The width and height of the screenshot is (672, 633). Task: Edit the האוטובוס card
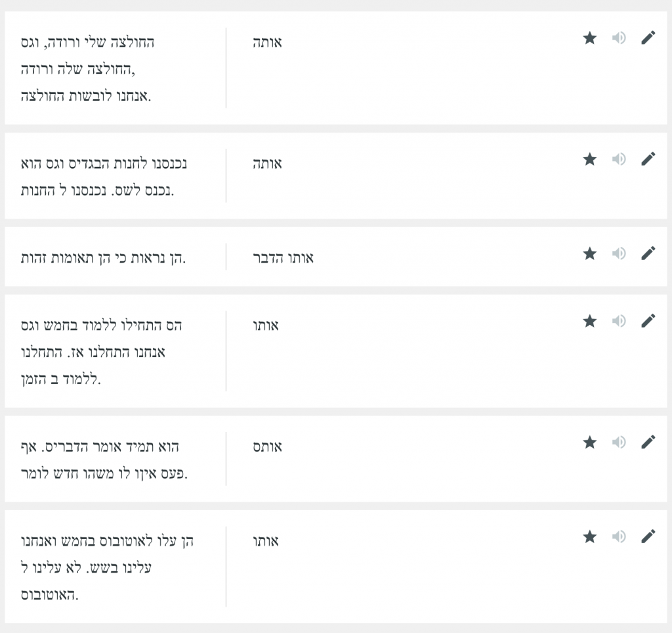tap(648, 536)
